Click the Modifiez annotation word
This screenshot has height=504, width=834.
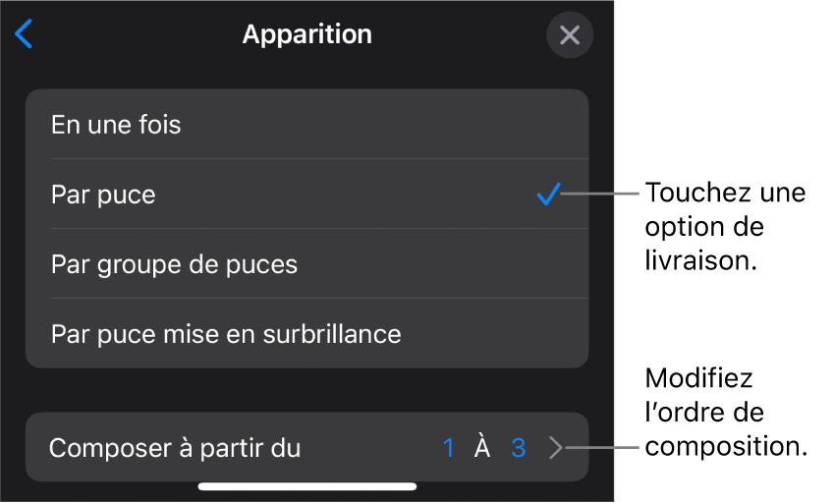pos(698,379)
